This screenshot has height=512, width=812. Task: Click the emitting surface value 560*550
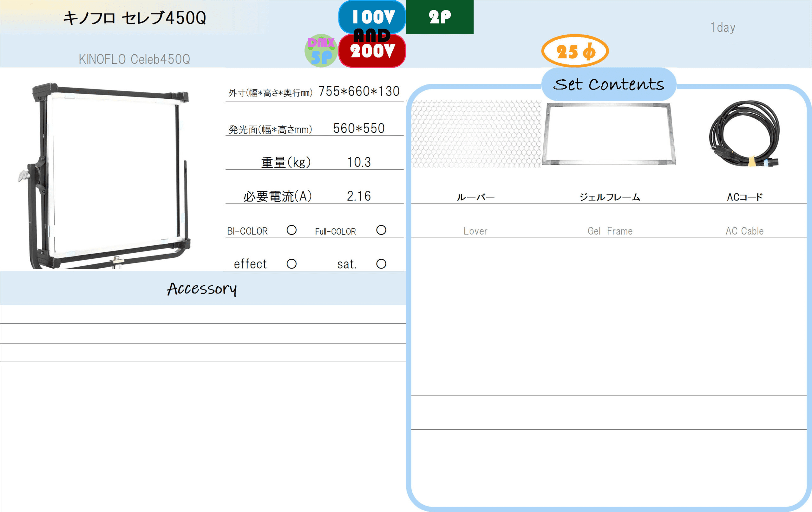[359, 129]
